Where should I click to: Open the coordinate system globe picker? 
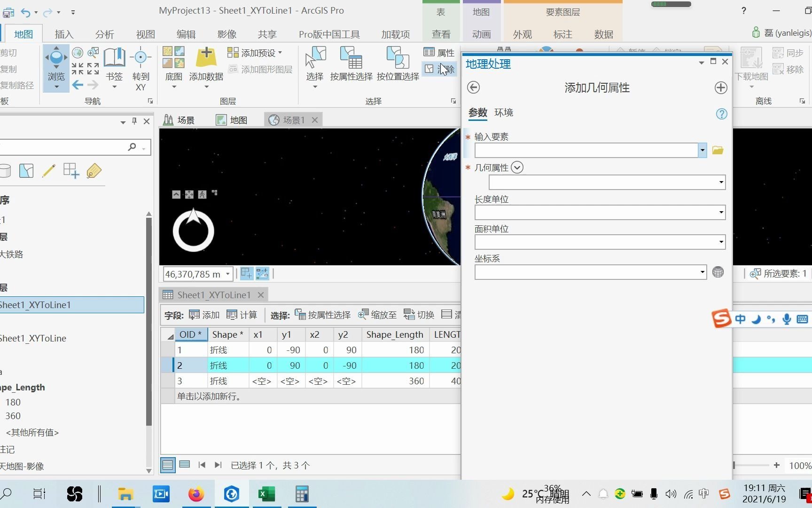[718, 272]
